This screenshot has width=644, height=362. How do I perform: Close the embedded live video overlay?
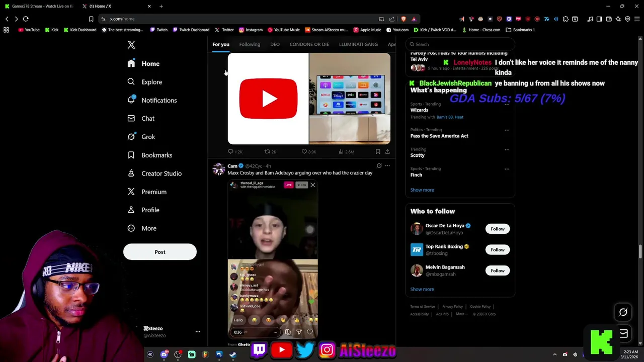(312, 185)
